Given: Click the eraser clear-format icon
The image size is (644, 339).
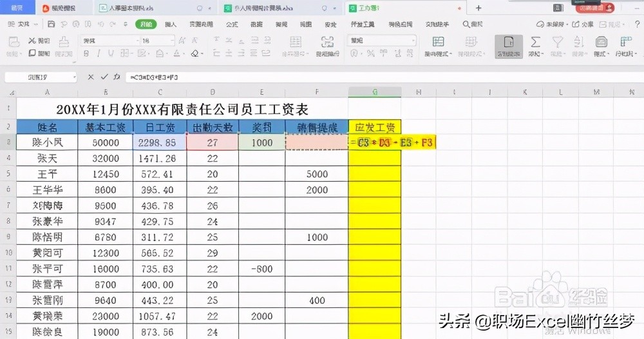Looking at the screenshot, I should coord(195,53).
